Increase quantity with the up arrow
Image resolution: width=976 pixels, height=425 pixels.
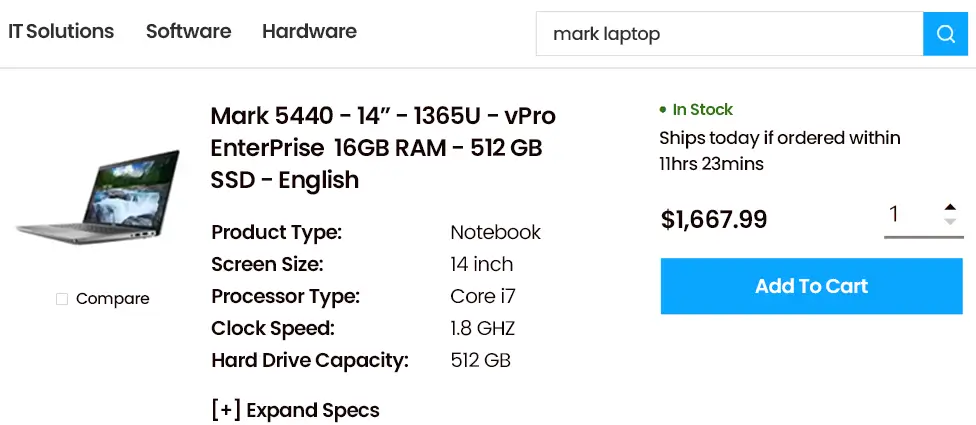click(x=950, y=207)
